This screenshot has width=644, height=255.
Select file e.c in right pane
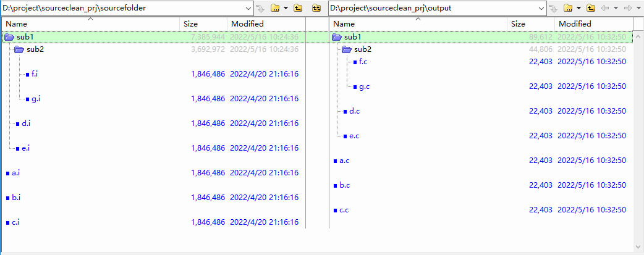pos(354,136)
